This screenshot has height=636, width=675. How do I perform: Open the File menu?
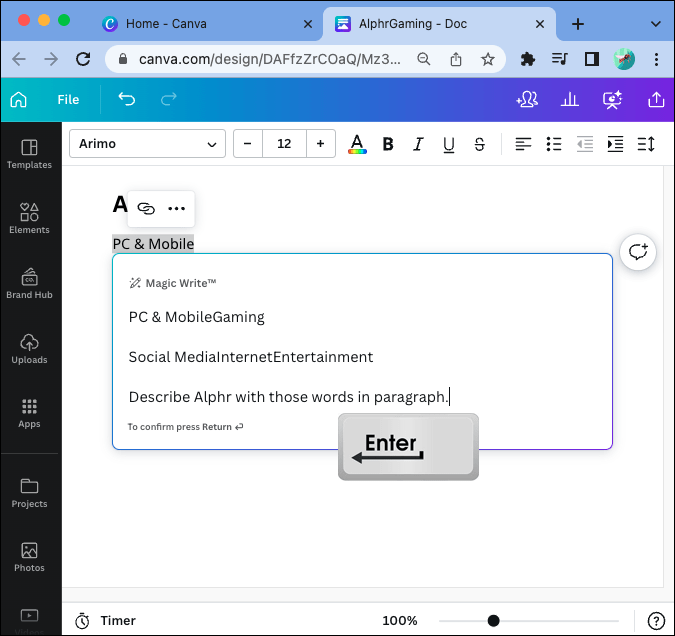[68, 99]
